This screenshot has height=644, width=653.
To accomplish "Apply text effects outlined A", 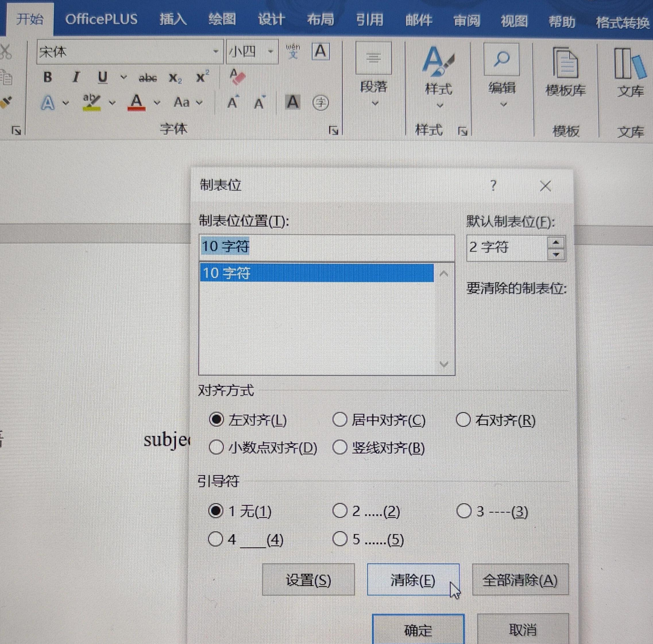I will (x=48, y=103).
